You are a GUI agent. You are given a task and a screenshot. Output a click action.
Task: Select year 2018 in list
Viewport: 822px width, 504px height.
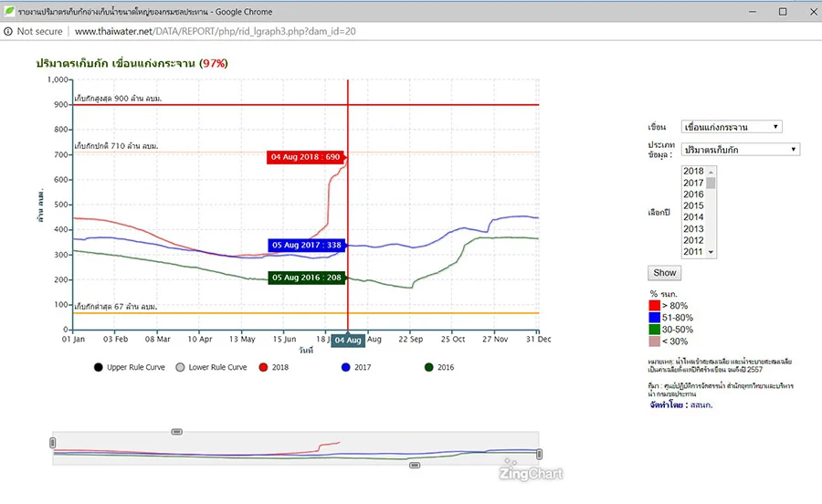(x=693, y=172)
